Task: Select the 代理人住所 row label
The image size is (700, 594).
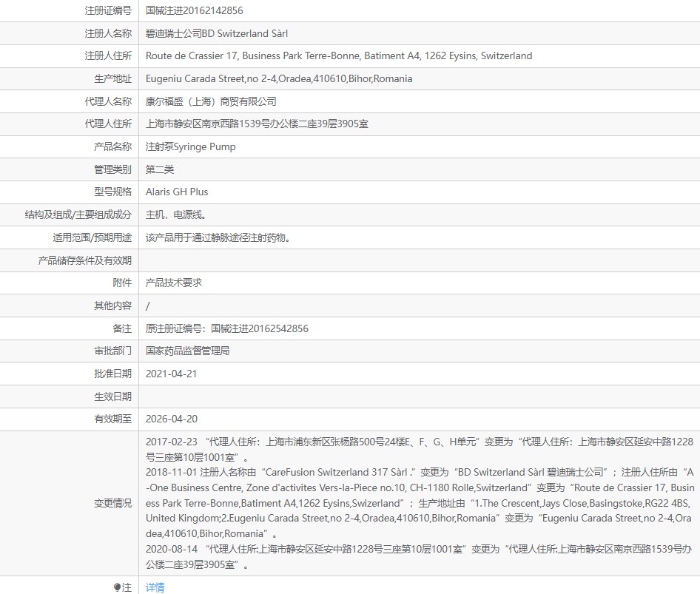Action: [x=109, y=124]
